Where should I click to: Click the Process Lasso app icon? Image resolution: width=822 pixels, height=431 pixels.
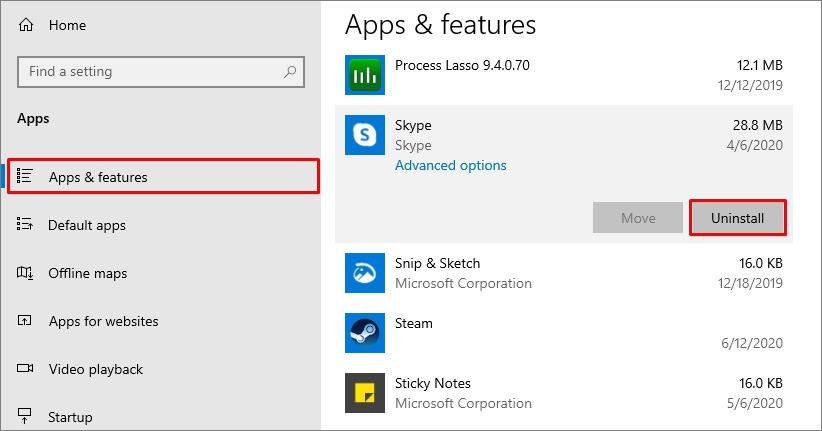pyautogui.click(x=365, y=75)
